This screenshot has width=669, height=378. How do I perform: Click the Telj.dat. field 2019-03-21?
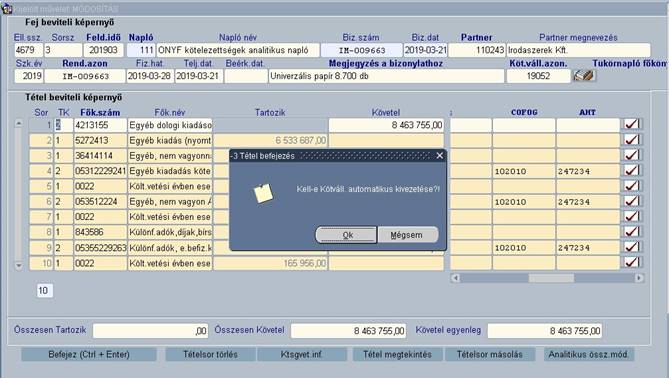[x=198, y=76]
